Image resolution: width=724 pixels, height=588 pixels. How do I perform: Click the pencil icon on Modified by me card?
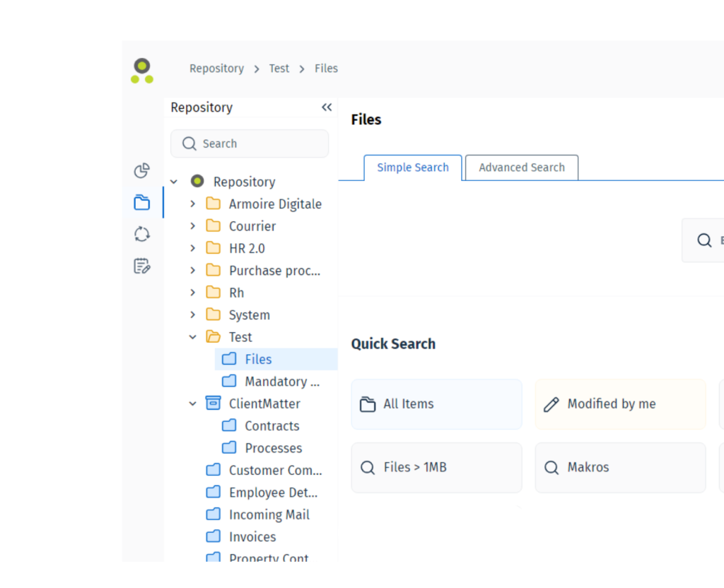click(551, 404)
